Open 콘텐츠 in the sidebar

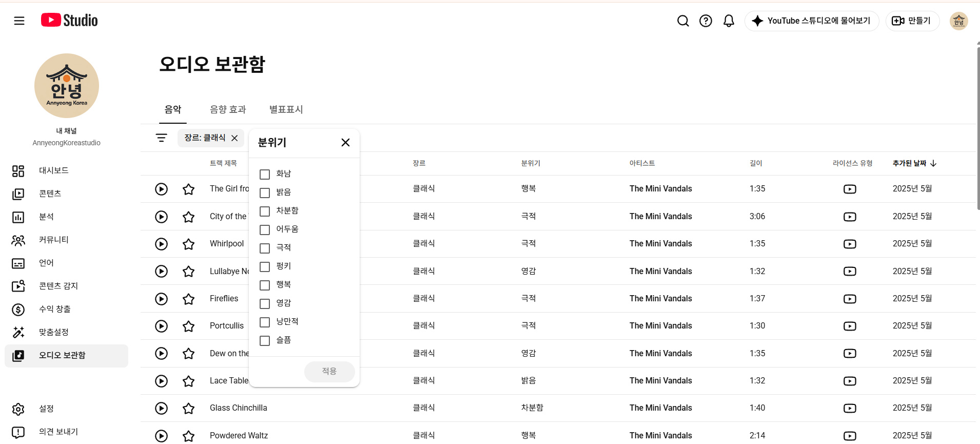[66, 194]
